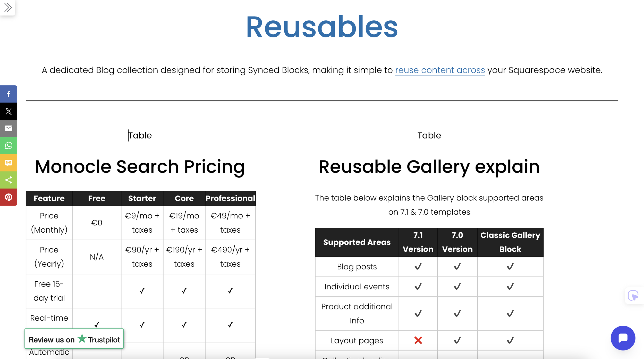Share the page on Facebook
Image resolution: width=644 pixels, height=359 pixels.
(x=9, y=94)
